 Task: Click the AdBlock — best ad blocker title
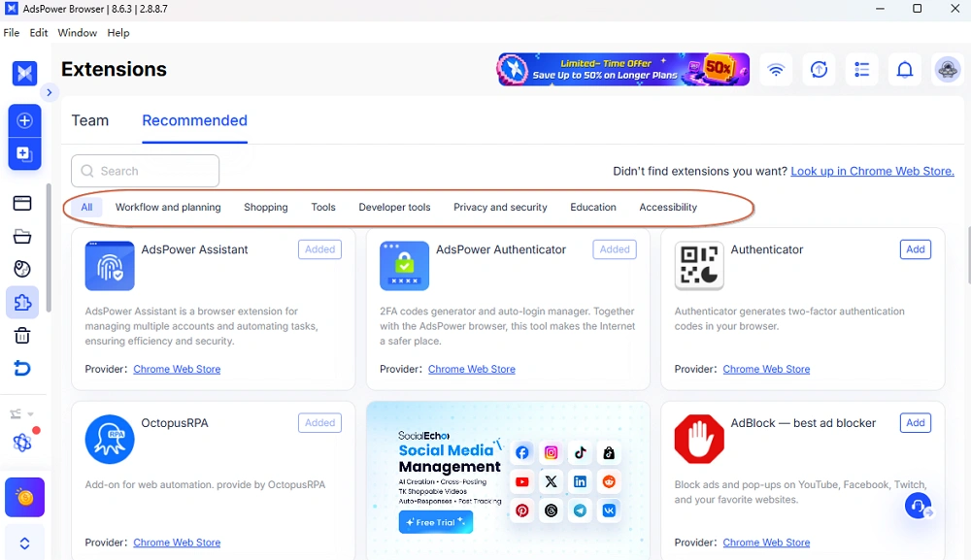(803, 423)
